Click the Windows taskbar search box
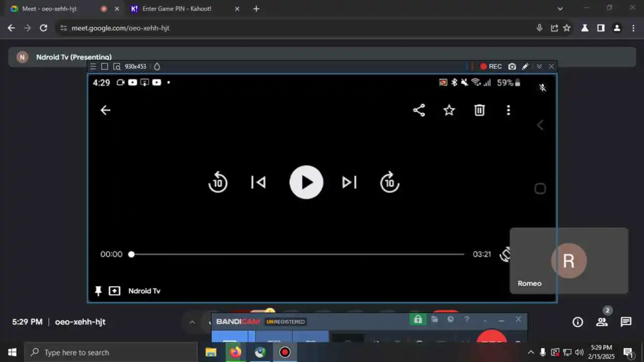The width and height of the screenshot is (644, 362). pos(111,352)
